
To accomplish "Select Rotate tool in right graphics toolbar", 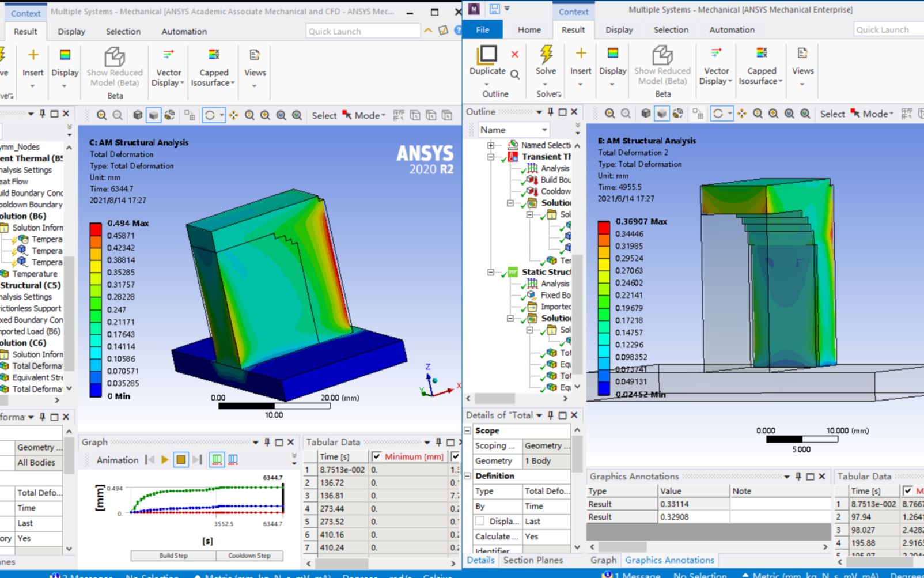I will point(718,114).
